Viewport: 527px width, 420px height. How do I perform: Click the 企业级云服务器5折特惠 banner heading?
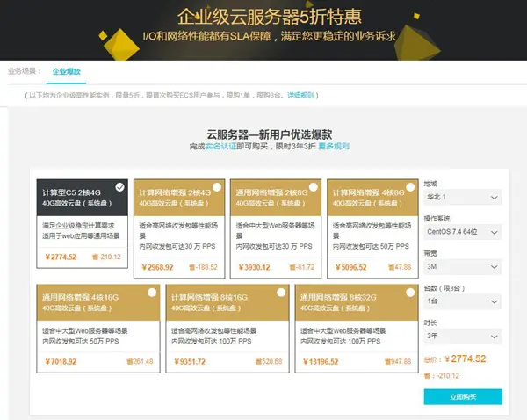[270, 16]
